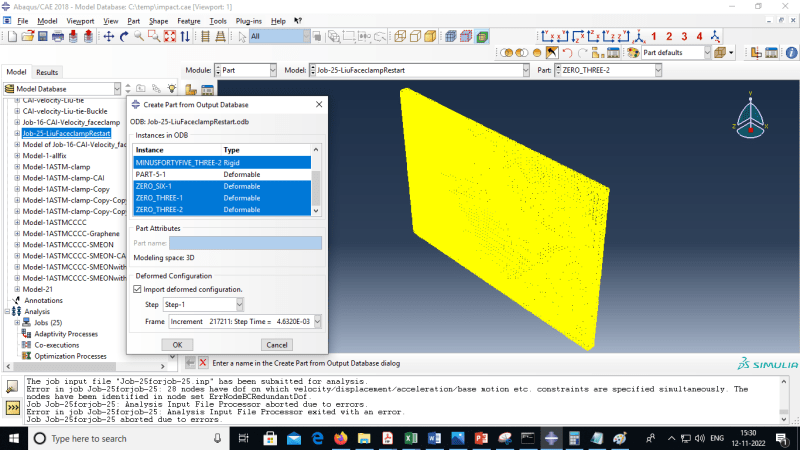Close the Create Part from Output Database dialog
Screen dimensions: 800x450
[x=319, y=104]
